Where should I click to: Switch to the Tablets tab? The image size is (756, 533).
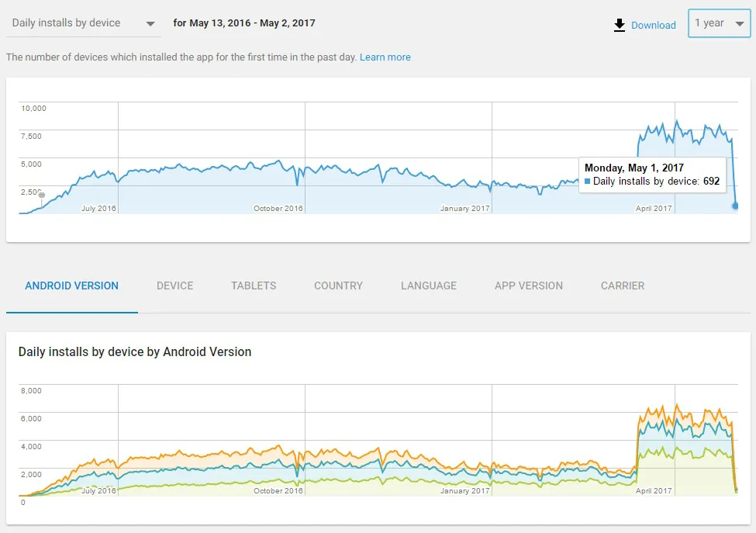pos(254,286)
